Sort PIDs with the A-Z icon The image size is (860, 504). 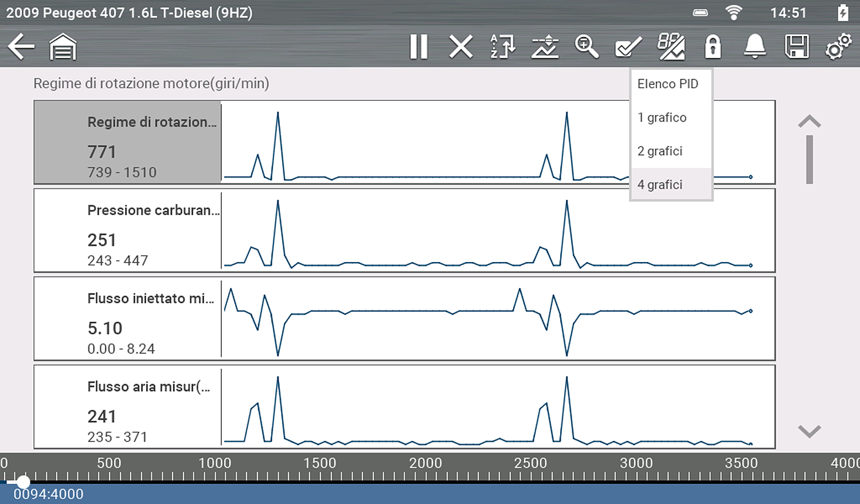pyautogui.click(x=503, y=46)
